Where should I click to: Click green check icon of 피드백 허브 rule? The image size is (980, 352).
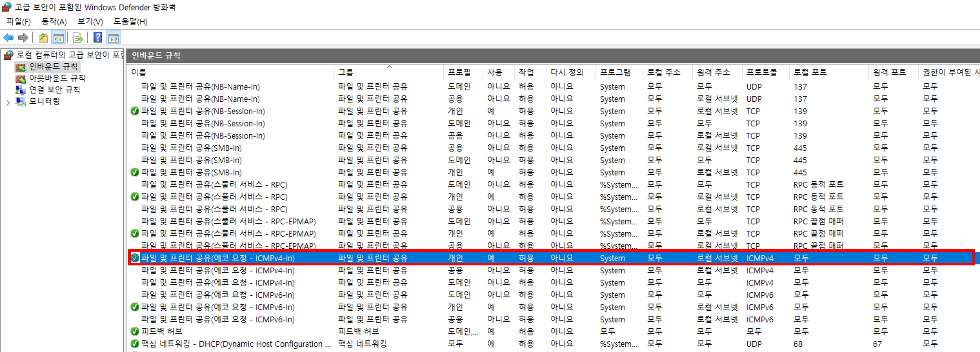tap(134, 331)
